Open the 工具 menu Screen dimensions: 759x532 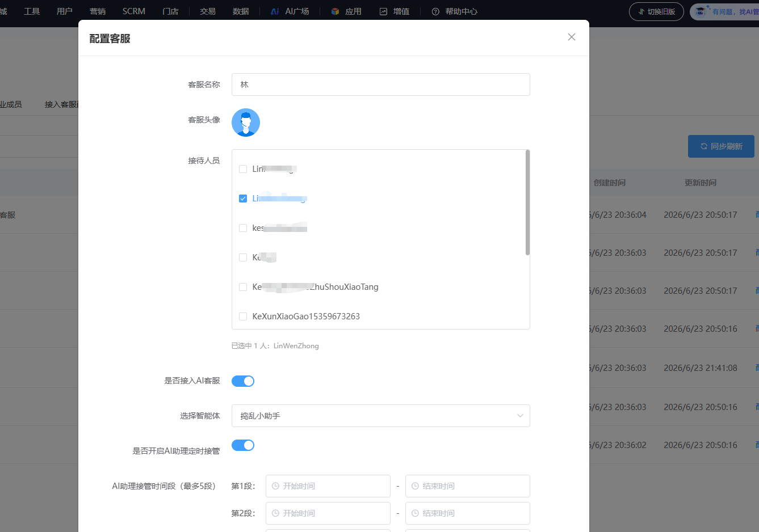(x=32, y=11)
